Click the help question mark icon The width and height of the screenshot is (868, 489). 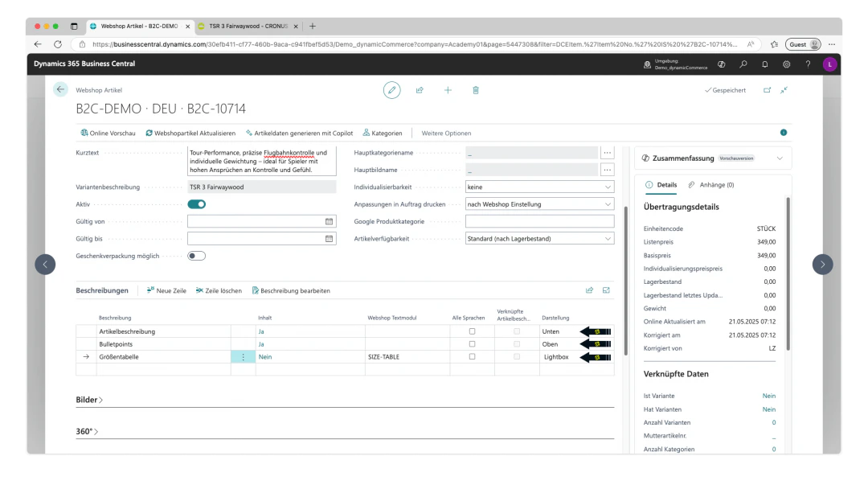coord(808,64)
